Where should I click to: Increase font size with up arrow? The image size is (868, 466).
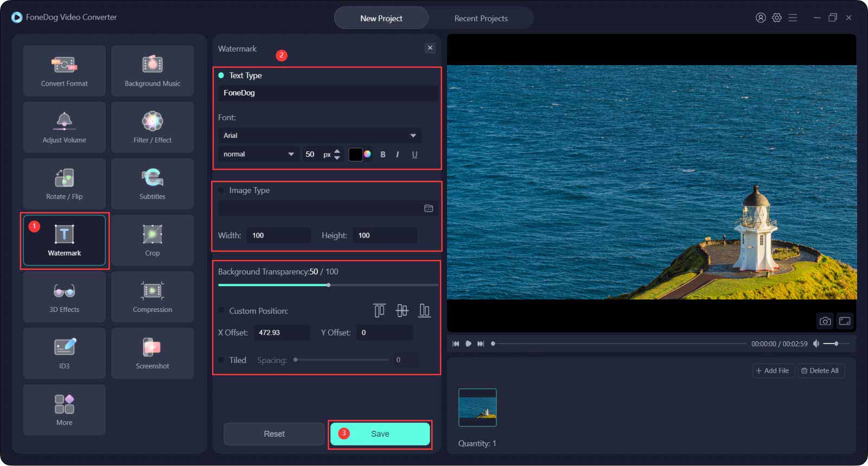(337, 151)
